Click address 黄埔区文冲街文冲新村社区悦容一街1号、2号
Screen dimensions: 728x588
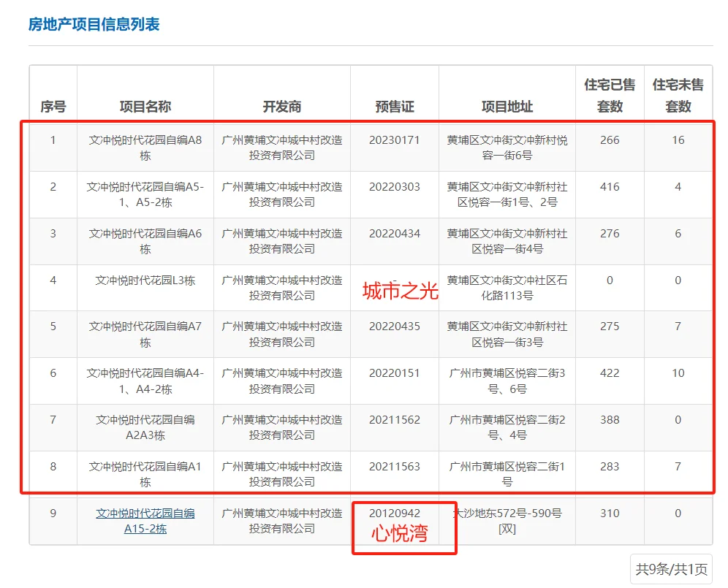pos(507,194)
